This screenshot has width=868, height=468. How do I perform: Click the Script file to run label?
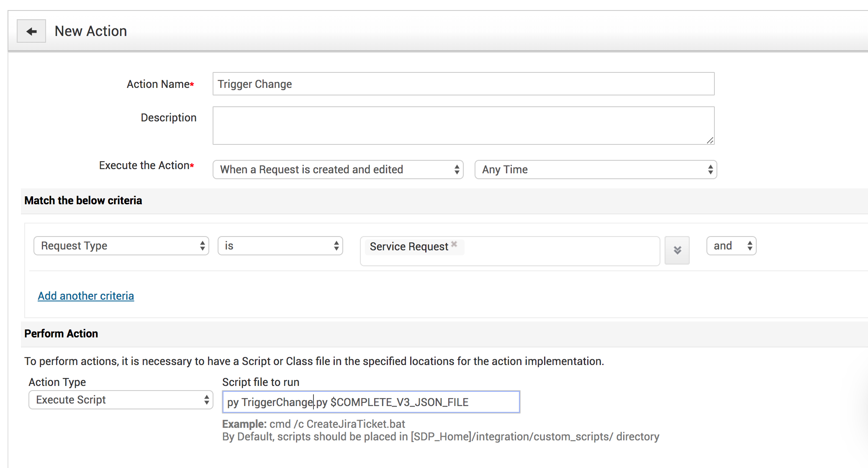[260, 382]
